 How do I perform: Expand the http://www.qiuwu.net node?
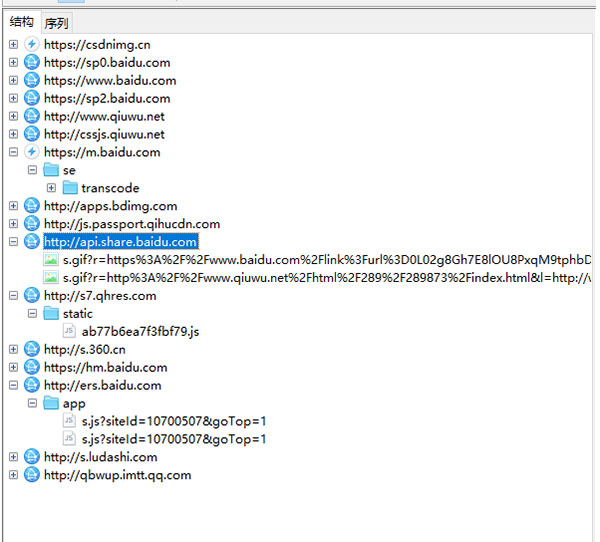pyautogui.click(x=13, y=116)
